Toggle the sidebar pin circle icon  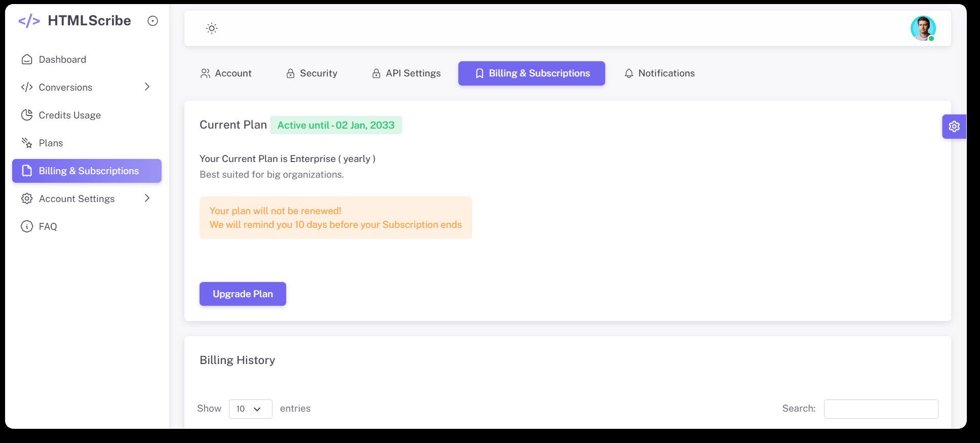tap(152, 21)
